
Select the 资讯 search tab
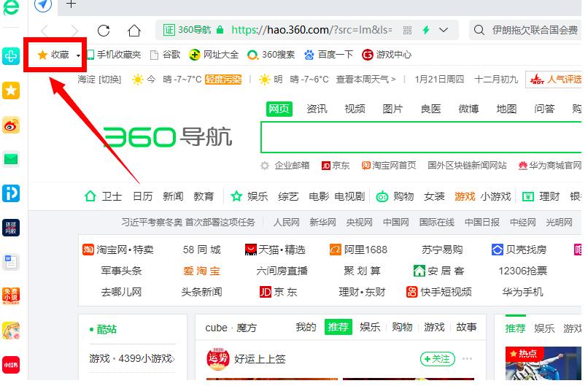click(317, 109)
